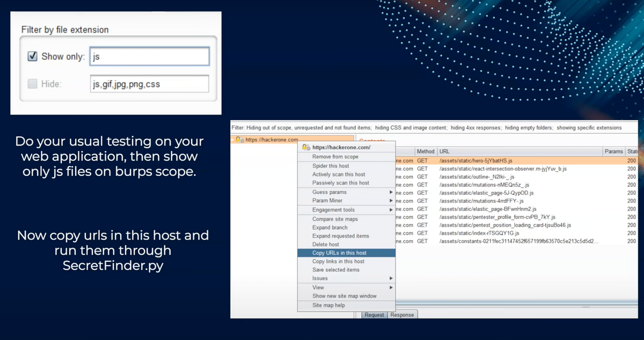644x340 pixels.
Task: Open the Guess params submenu arrow
Action: coord(391,192)
